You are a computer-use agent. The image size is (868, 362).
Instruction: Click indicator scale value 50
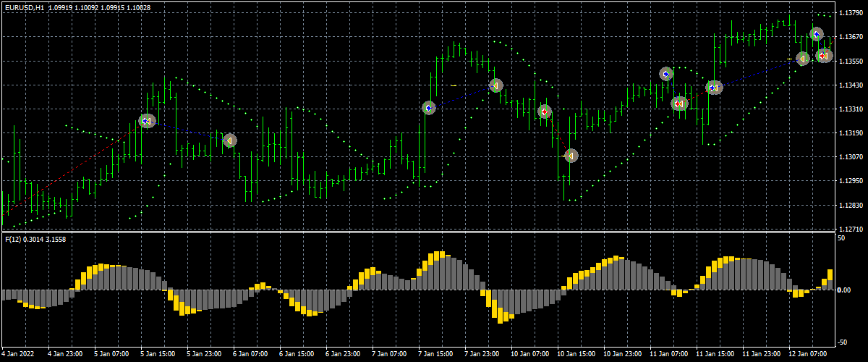click(x=841, y=237)
